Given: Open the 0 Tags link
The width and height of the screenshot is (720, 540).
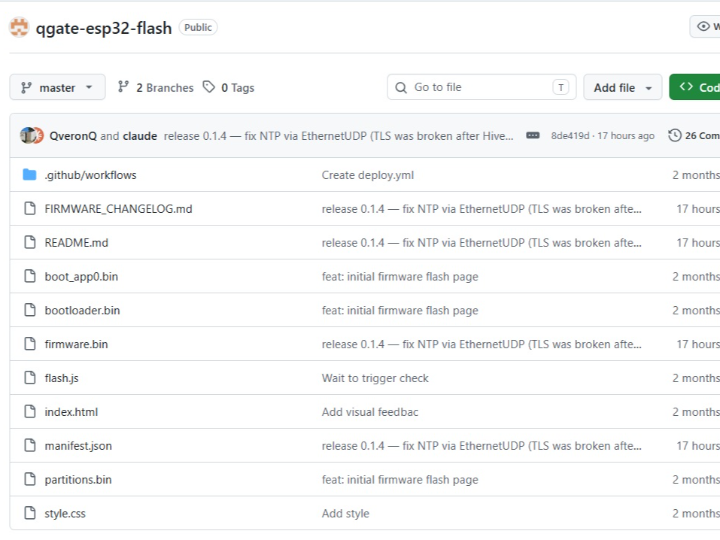Looking at the screenshot, I should coord(237,88).
